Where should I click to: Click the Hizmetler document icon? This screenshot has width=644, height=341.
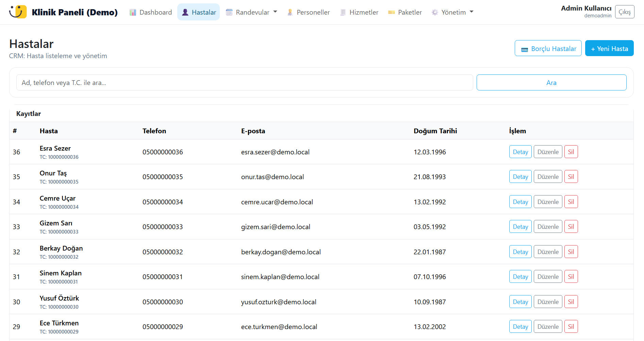tap(343, 13)
